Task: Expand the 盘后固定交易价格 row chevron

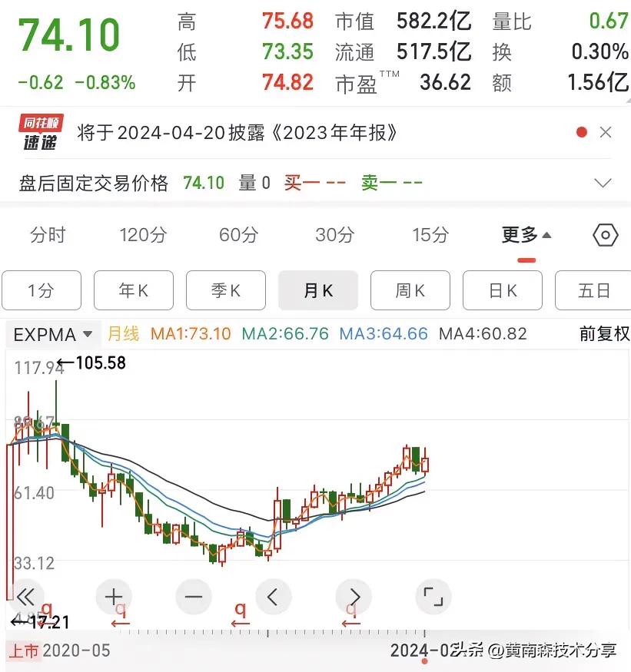Action: coord(603,184)
